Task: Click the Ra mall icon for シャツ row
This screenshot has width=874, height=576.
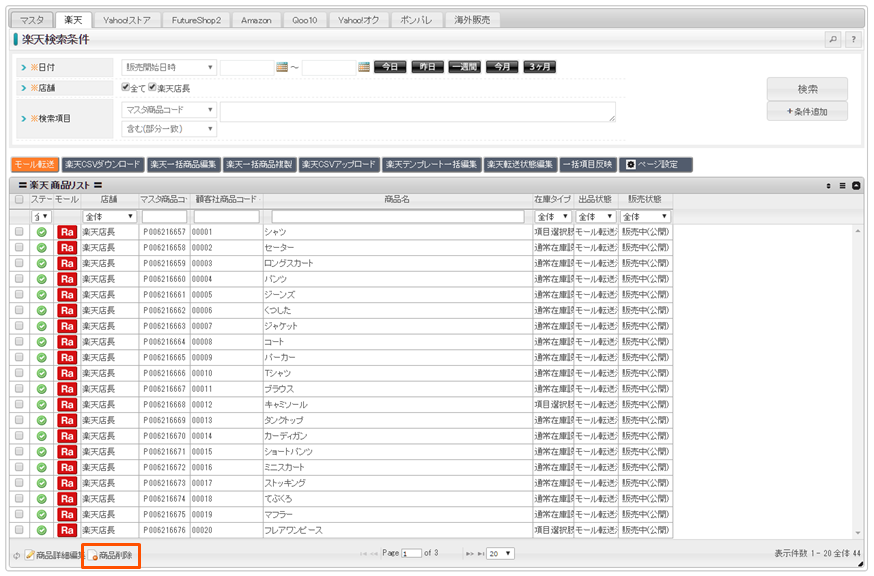Action: pos(67,232)
